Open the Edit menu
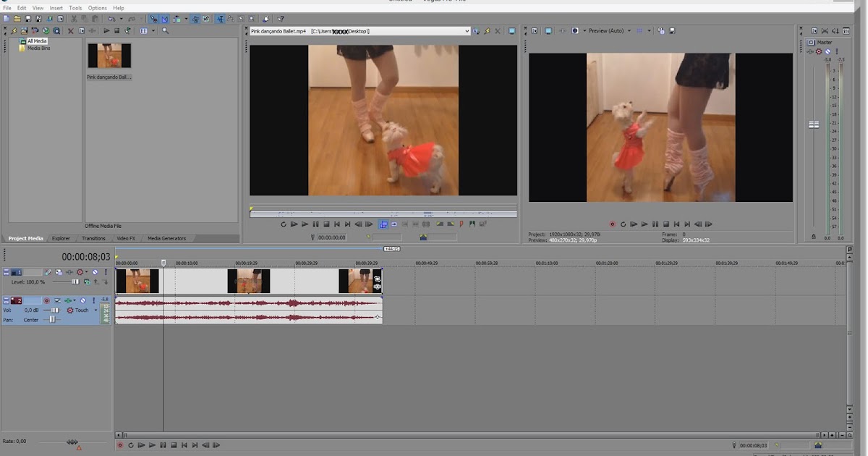 pyautogui.click(x=22, y=8)
